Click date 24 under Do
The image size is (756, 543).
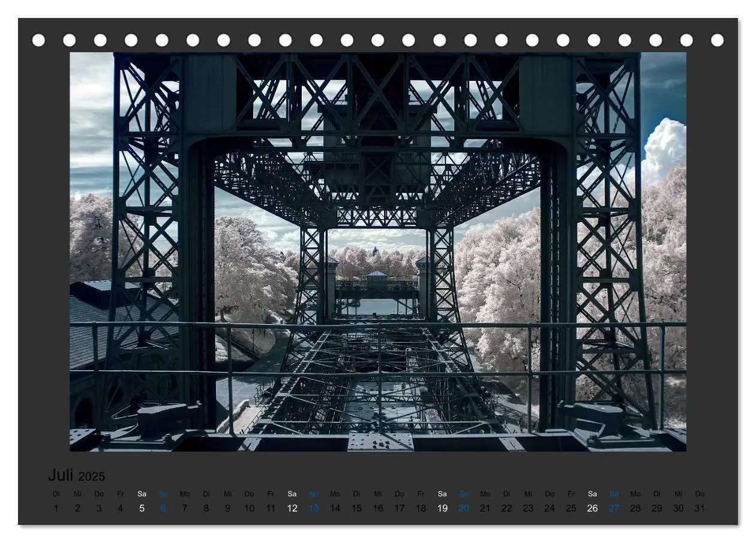pyautogui.click(x=550, y=508)
